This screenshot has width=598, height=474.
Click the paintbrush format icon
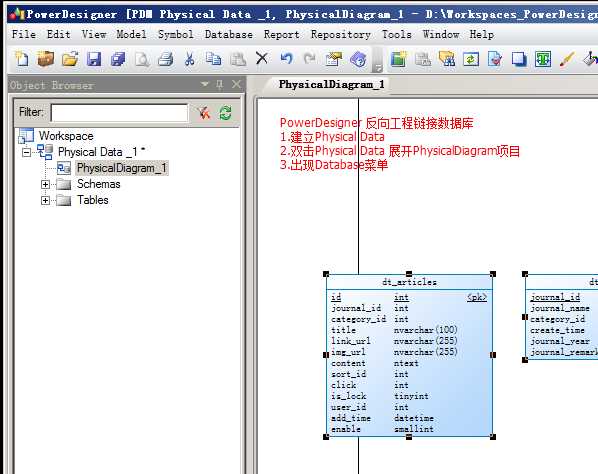coord(567,59)
